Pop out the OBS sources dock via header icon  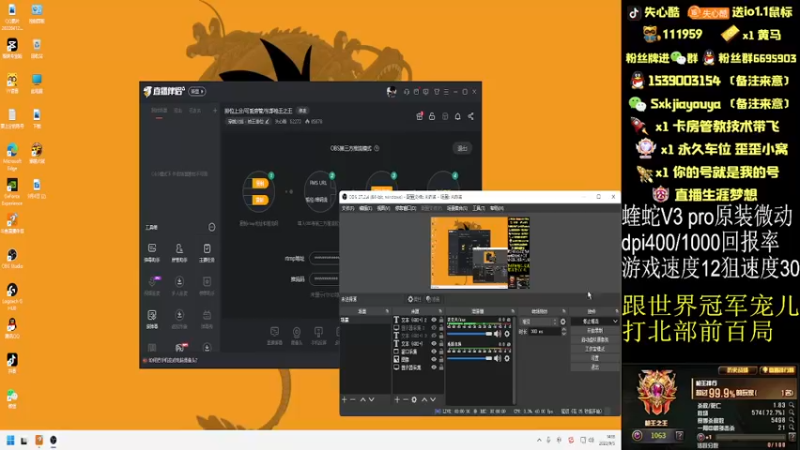pyautogui.click(x=440, y=311)
